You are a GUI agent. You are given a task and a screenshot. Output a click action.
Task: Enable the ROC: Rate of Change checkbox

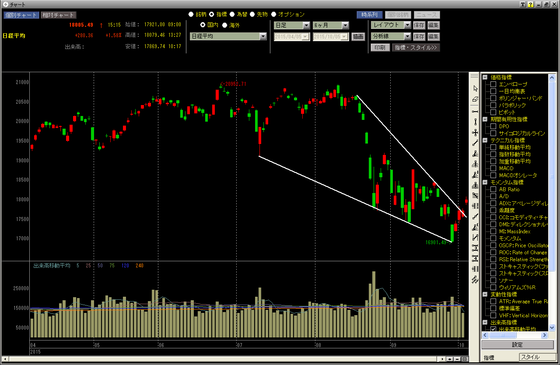tap(493, 252)
